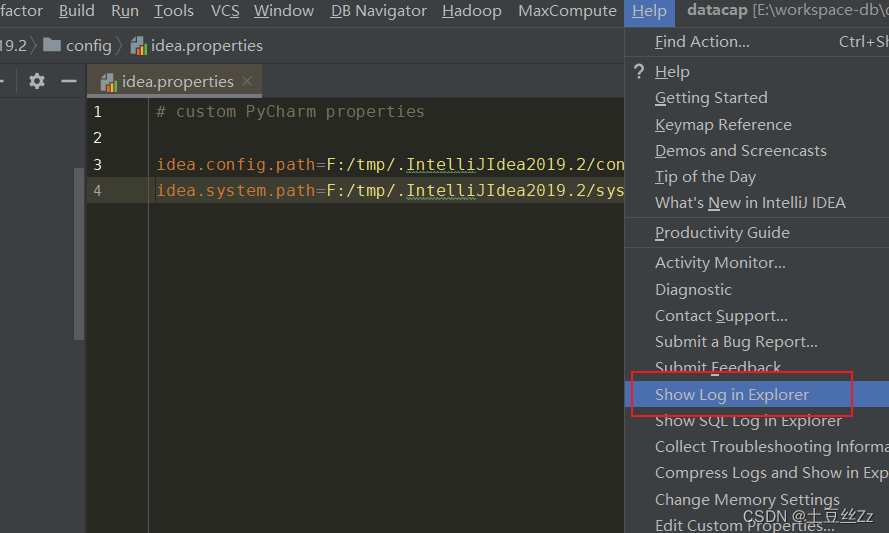Screen dimensions: 889x533
Task: Click line number 4 in gutter
Action: click(98, 191)
